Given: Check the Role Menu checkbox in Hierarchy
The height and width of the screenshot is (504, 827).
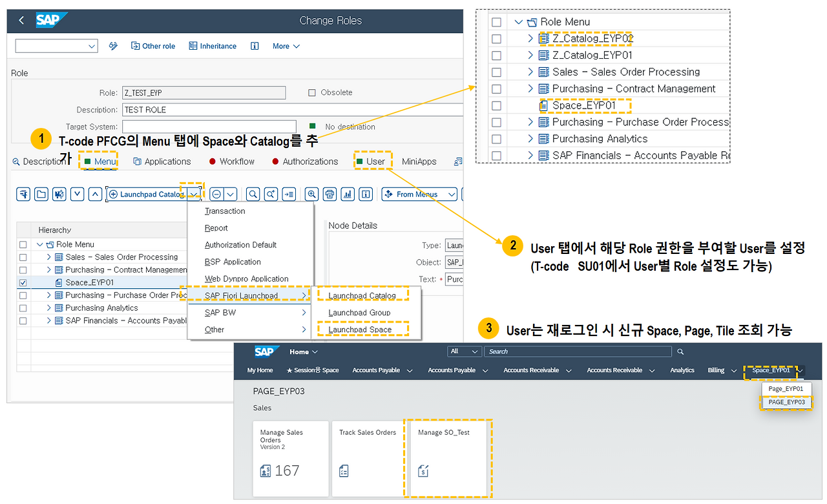Looking at the screenshot, I should pyautogui.click(x=23, y=245).
